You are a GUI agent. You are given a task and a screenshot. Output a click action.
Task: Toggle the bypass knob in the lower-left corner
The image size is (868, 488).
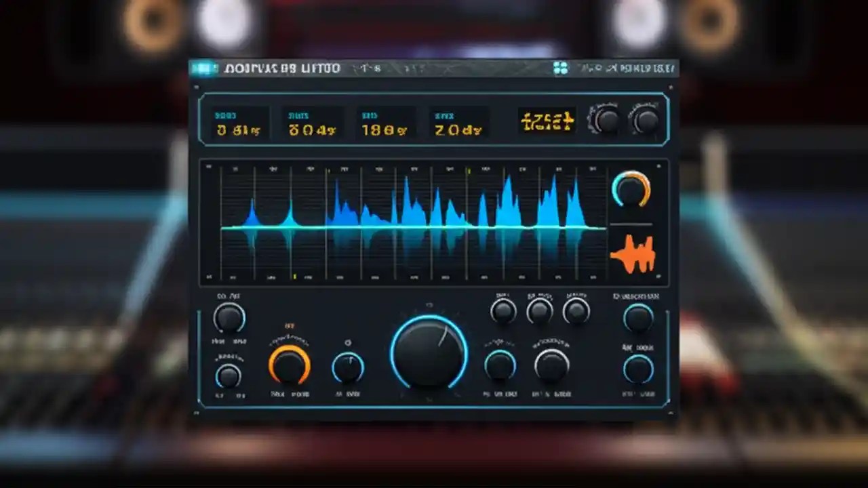point(229,375)
